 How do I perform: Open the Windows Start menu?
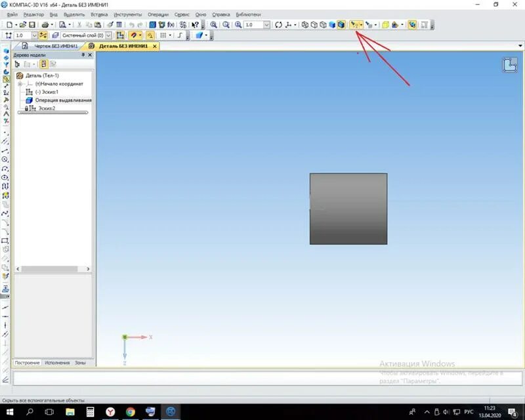(x=9, y=411)
